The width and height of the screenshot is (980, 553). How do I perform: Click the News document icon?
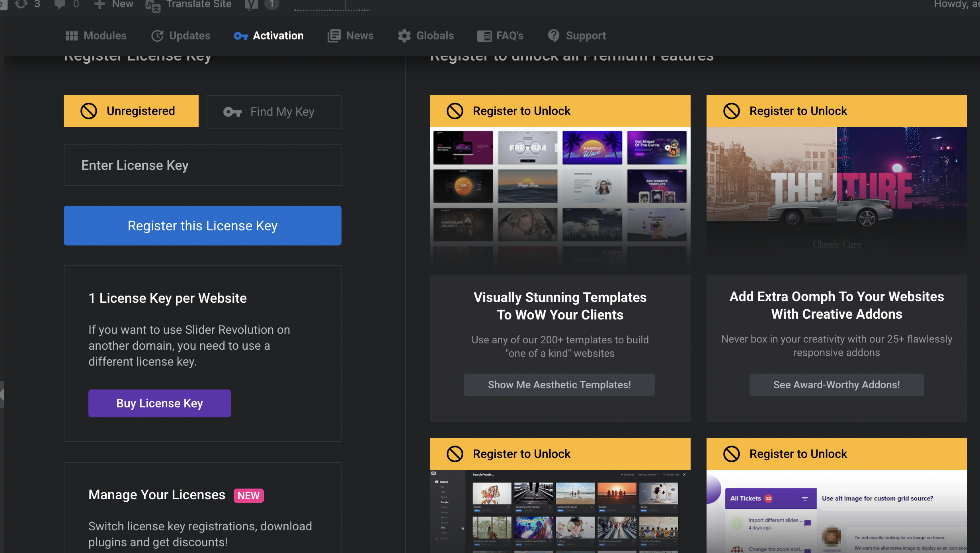[x=334, y=36]
